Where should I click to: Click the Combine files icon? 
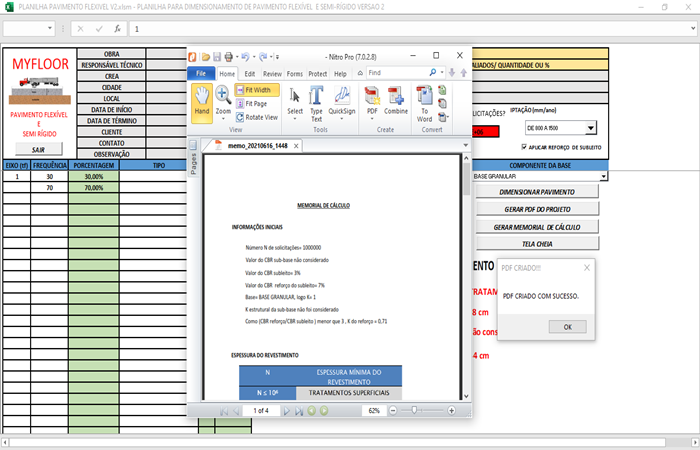396,102
